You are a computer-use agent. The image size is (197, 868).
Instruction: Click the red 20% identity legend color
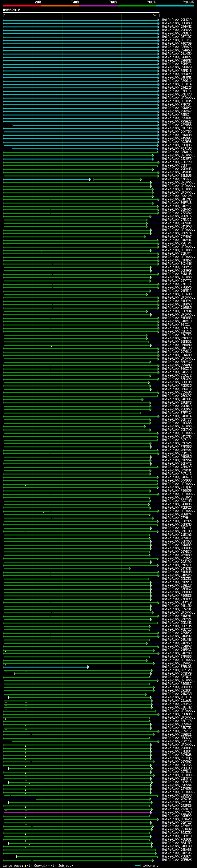pyautogui.click(x=22, y=6)
